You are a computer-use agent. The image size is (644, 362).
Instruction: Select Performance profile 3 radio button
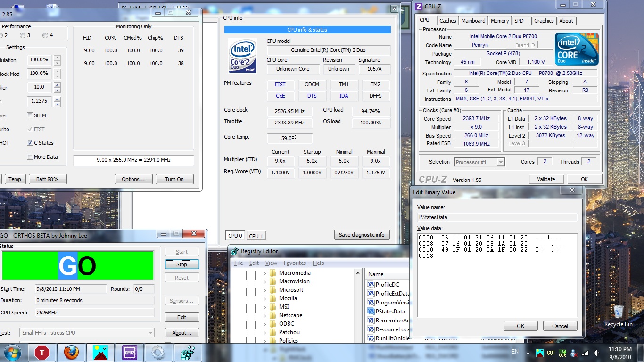coord(23,35)
